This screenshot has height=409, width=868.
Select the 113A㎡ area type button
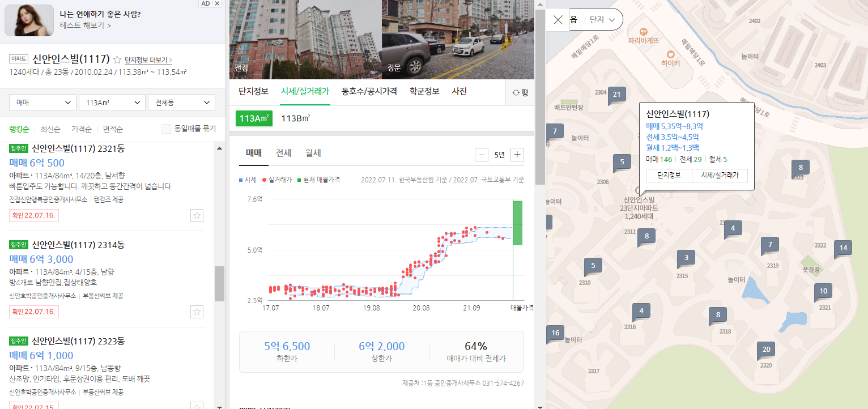click(254, 118)
